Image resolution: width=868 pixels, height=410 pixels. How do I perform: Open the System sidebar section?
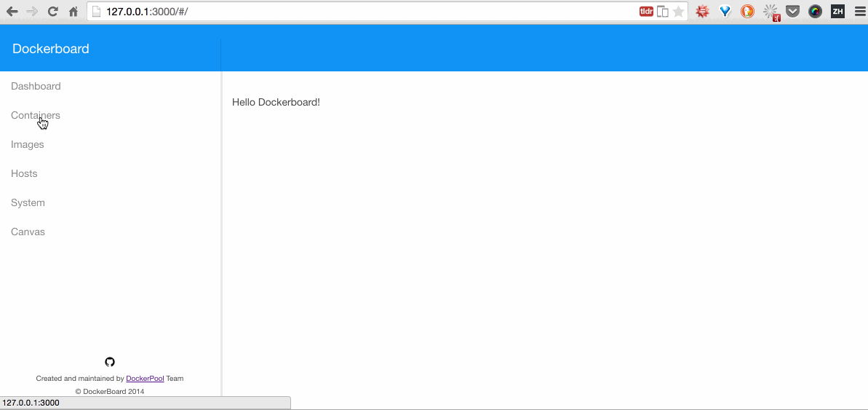pyautogui.click(x=28, y=202)
